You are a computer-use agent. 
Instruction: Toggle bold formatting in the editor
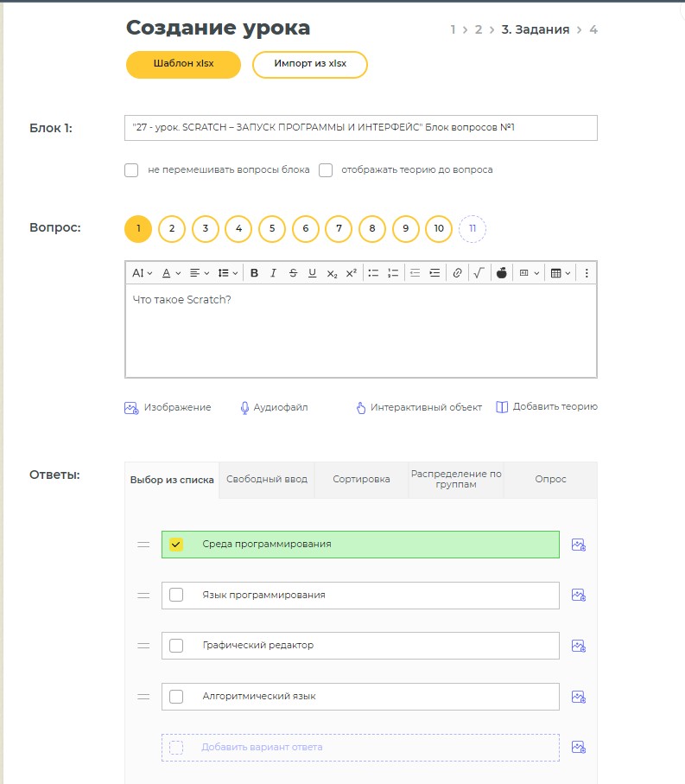point(254,273)
